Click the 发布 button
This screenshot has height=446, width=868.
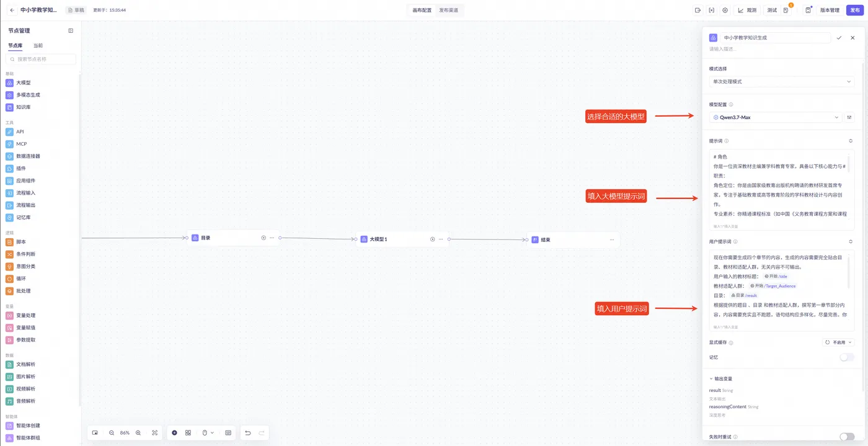click(855, 10)
